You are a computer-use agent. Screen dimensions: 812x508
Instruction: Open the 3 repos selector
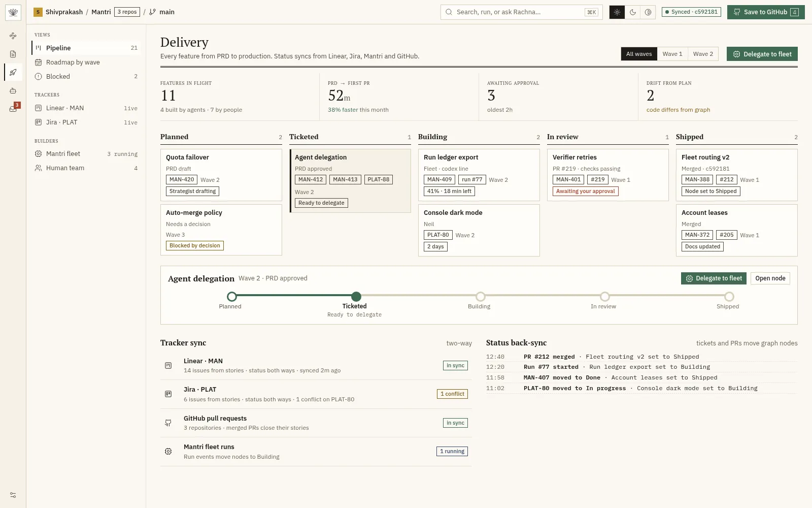[x=127, y=12]
